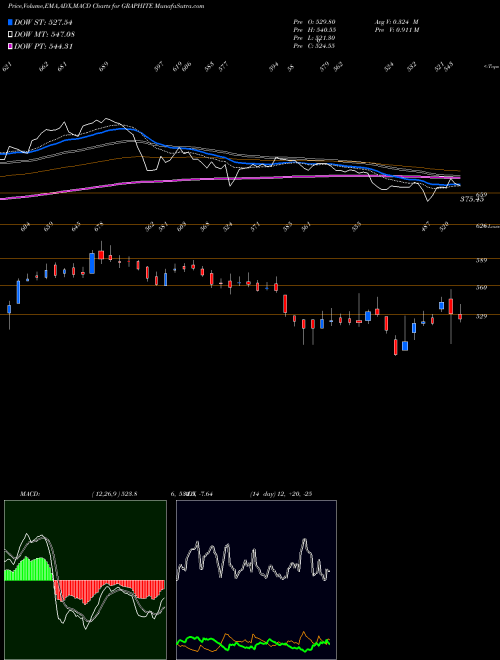The width and height of the screenshot is (500, 660).
Task: Click the '369' price axis label
Action: [x=481, y=288]
